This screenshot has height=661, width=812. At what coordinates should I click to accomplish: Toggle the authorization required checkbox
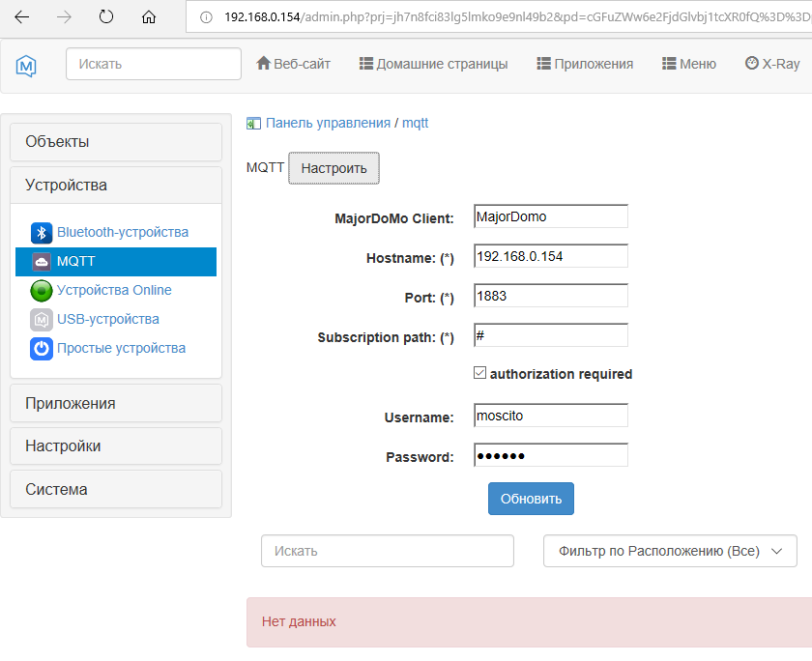click(x=480, y=373)
